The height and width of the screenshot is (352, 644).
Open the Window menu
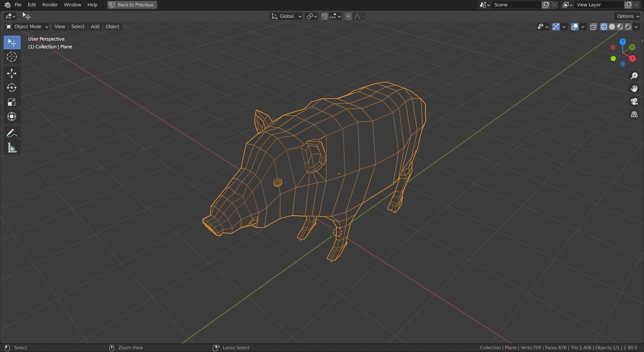click(72, 5)
